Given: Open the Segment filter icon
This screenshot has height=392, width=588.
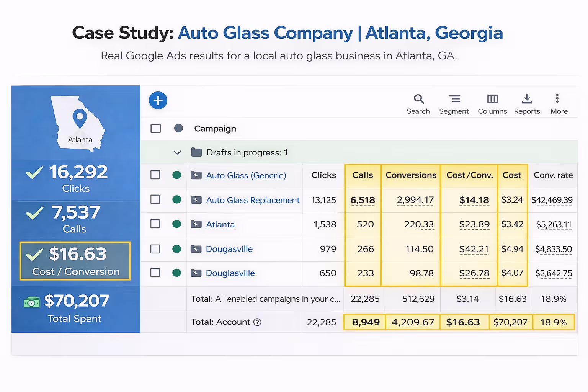Looking at the screenshot, I should point(454,99).
